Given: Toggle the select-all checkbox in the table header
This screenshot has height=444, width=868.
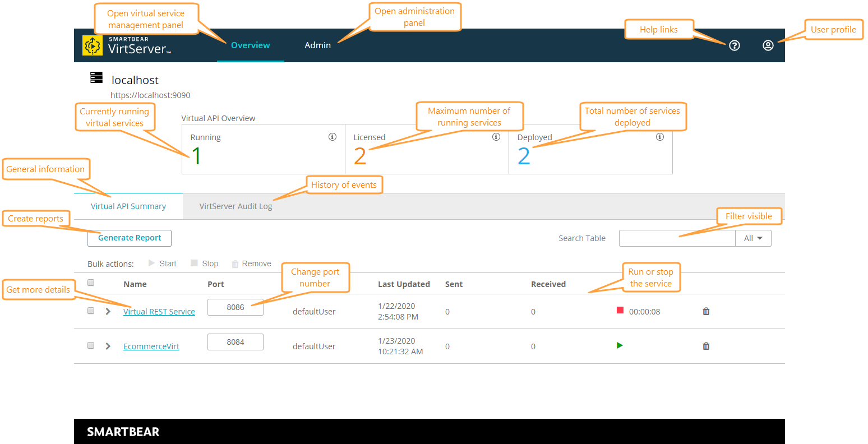Looking at the screenshot, I should (x=91, y=283).
